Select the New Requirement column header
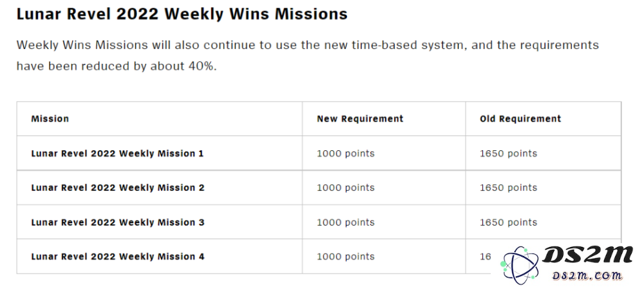This screenshot has width=644, height=287. [x=360, y=119]
